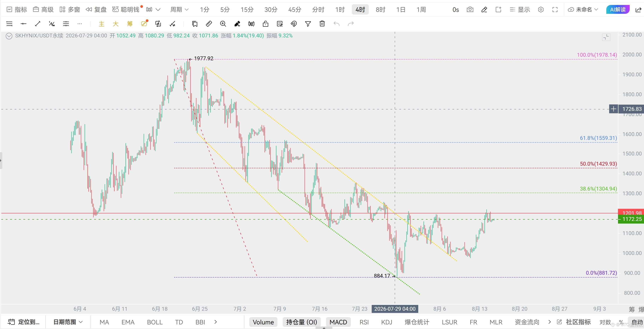Expand the left side panel handle
The image size is (644, 329).
(x=1, y=160)
